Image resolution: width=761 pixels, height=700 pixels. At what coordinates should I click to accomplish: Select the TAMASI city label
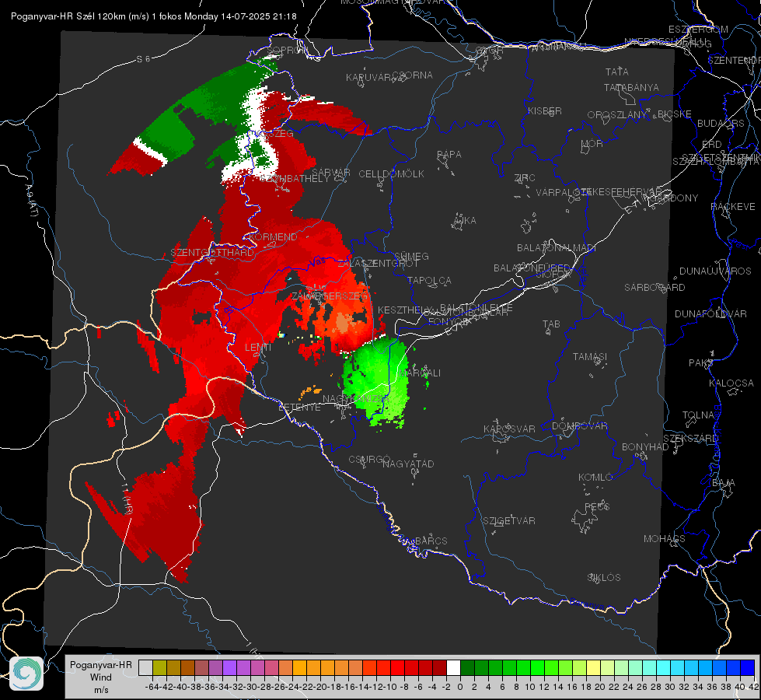point(590,356)
